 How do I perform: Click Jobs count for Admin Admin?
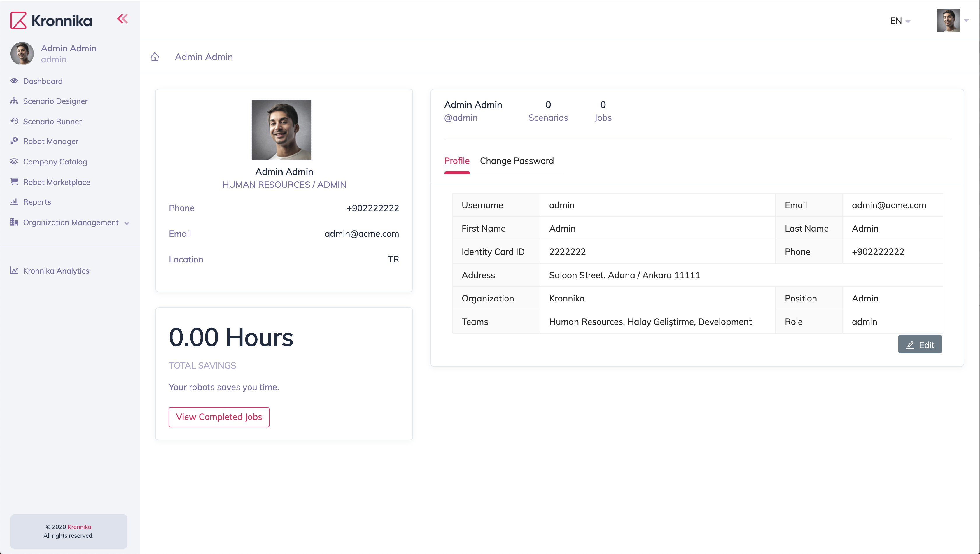tap(603, 104)
